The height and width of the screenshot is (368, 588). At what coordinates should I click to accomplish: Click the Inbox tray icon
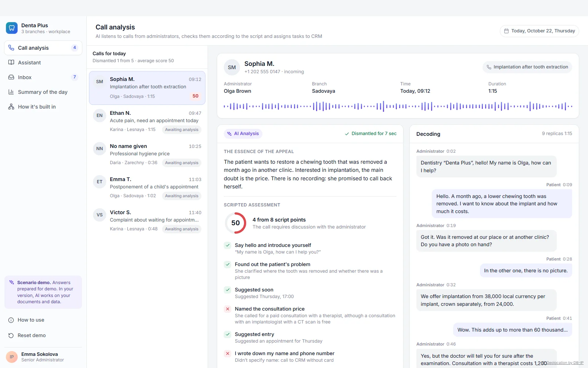[x=11, y=77]
